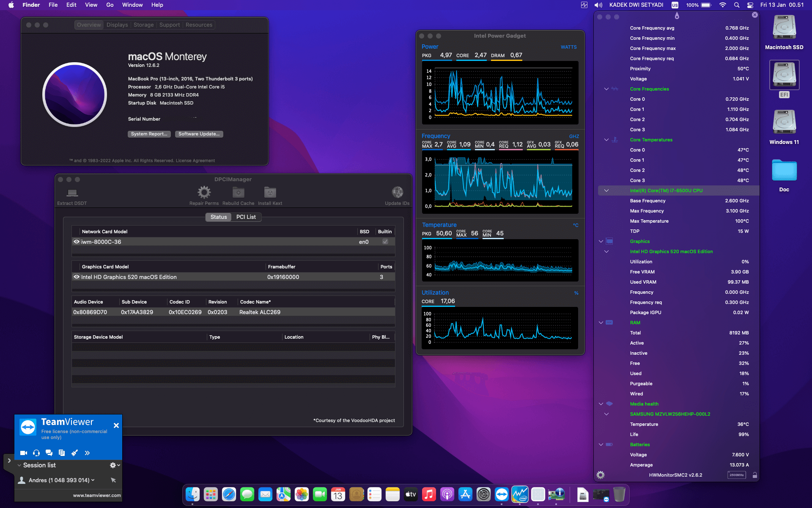Click the Extract DSDT icon in DPCIManager

point(72,193)
